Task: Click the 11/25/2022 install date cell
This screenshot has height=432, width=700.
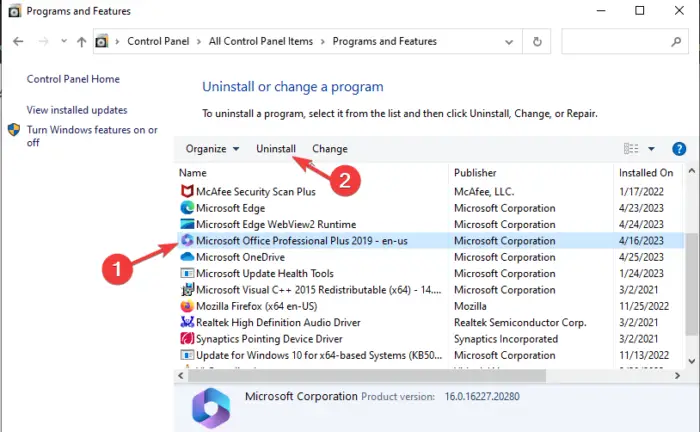Action: click(x=644, y=306)
